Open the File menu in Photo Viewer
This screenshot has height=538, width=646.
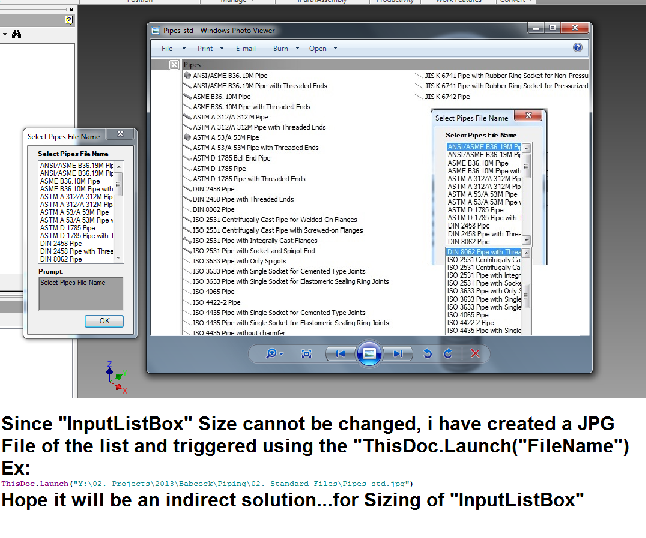pos(167,49)
